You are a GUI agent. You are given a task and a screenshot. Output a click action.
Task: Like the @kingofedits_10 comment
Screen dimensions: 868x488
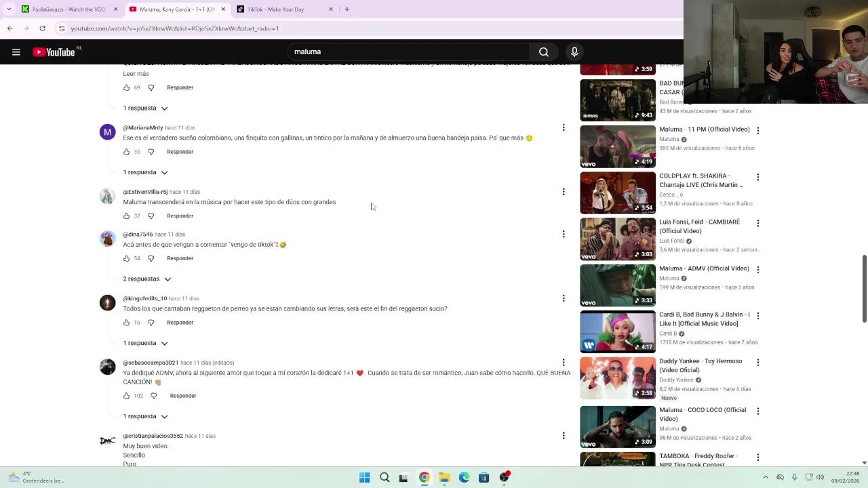point(126,323)
